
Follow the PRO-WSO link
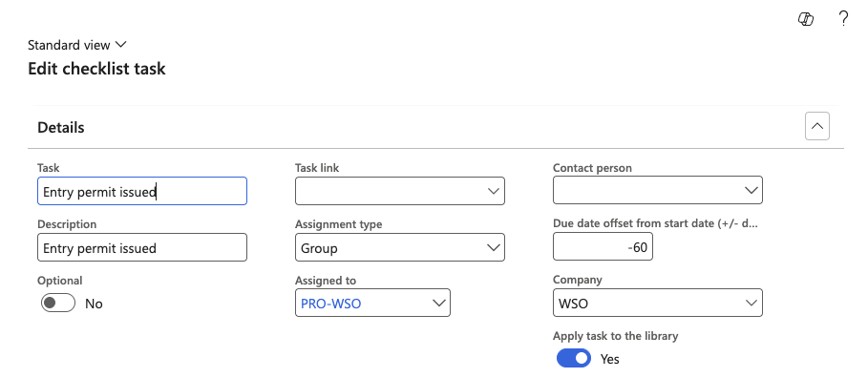click(331, 304)
